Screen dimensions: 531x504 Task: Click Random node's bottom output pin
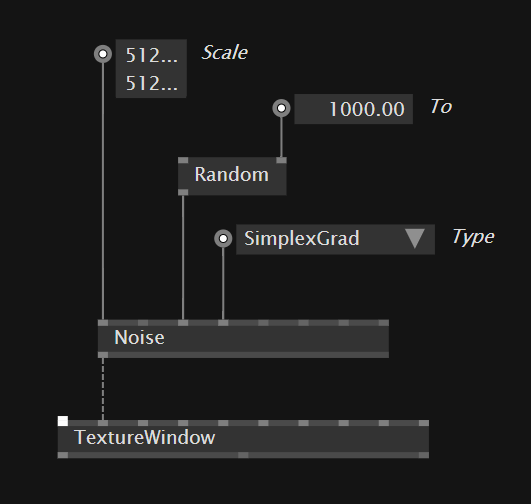(183, 192)
